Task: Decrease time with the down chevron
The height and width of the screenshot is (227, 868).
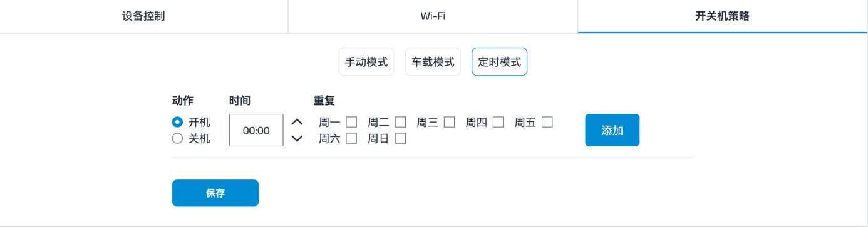Action: pyautogui.click(x=297, y=138)
